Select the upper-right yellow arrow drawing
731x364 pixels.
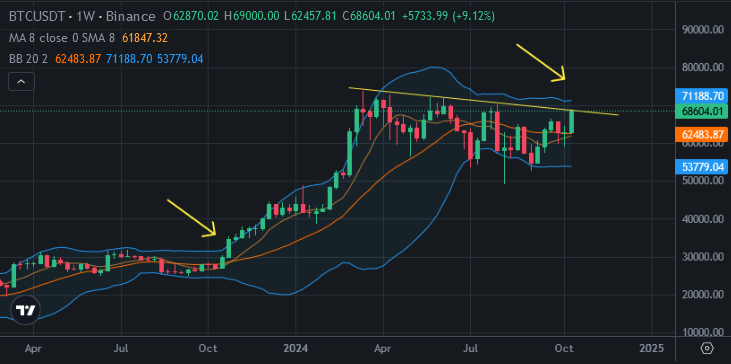[x=540, y=62]
